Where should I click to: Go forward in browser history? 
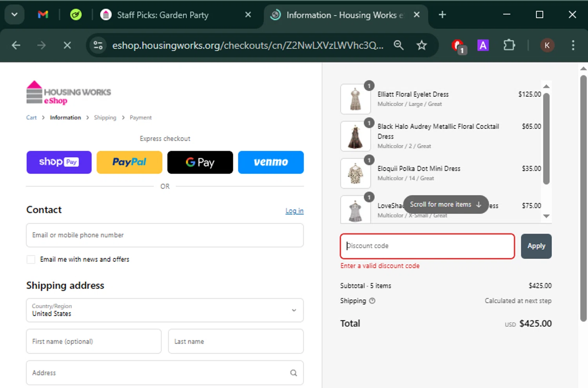41,45
